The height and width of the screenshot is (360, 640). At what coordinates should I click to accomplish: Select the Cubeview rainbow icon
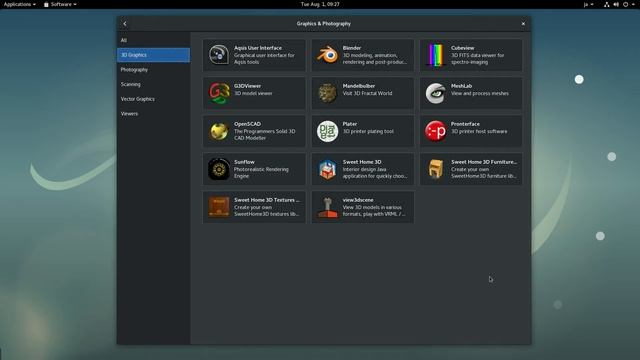[x=436, y=55]
